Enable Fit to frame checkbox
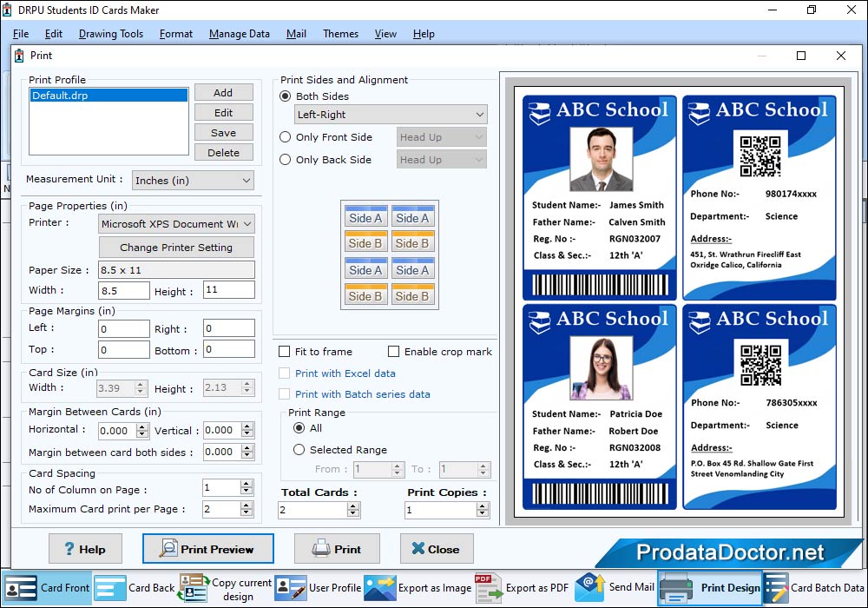 click(x=285, y=352)
